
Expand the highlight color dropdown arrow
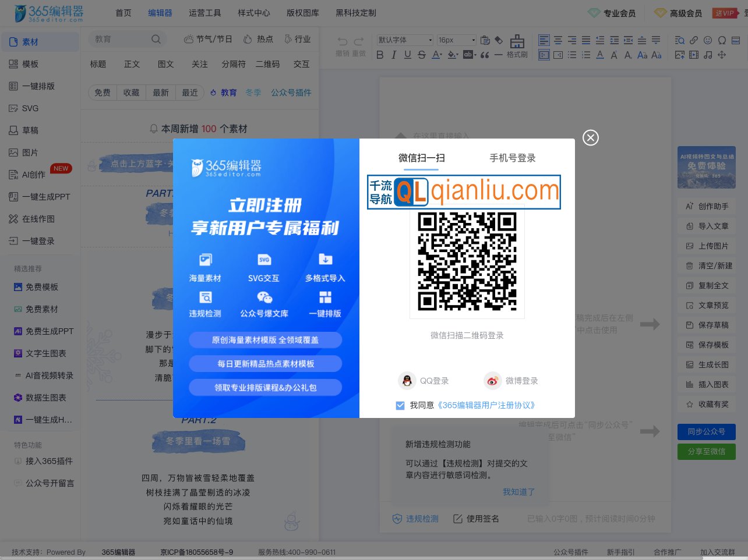pos(457,54)
